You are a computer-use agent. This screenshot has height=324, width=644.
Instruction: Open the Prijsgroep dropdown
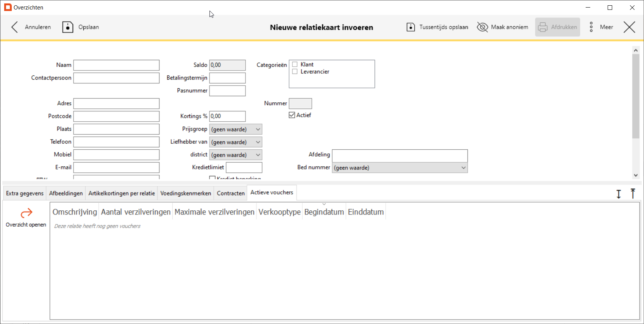click(x=236, y=130)
